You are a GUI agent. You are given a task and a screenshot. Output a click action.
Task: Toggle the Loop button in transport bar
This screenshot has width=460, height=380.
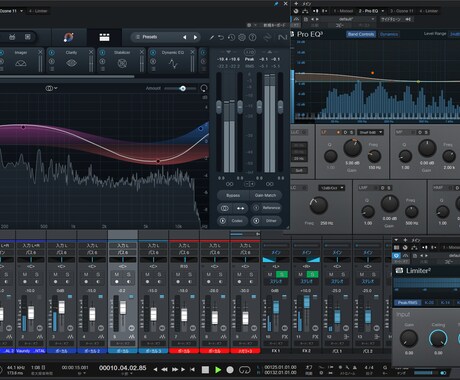(245, 370)
